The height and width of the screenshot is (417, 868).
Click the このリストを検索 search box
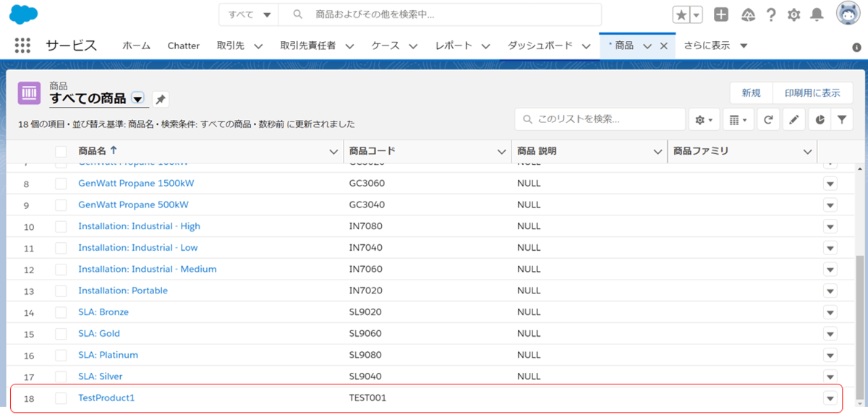click(x=600, y=119)
